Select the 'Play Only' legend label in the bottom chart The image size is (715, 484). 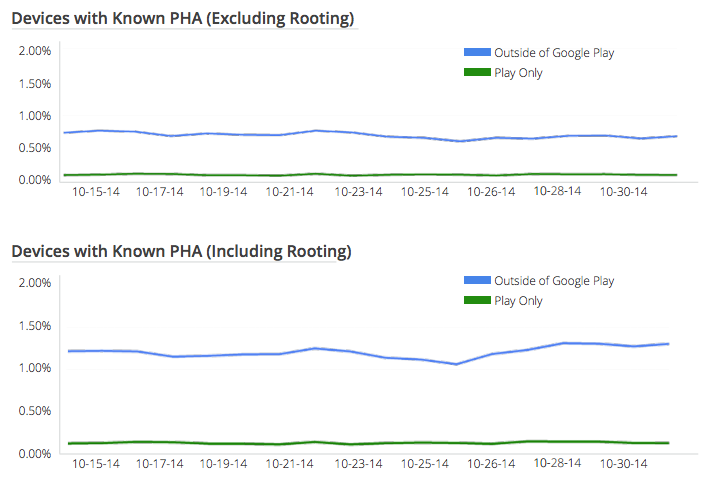click(518, 301)
